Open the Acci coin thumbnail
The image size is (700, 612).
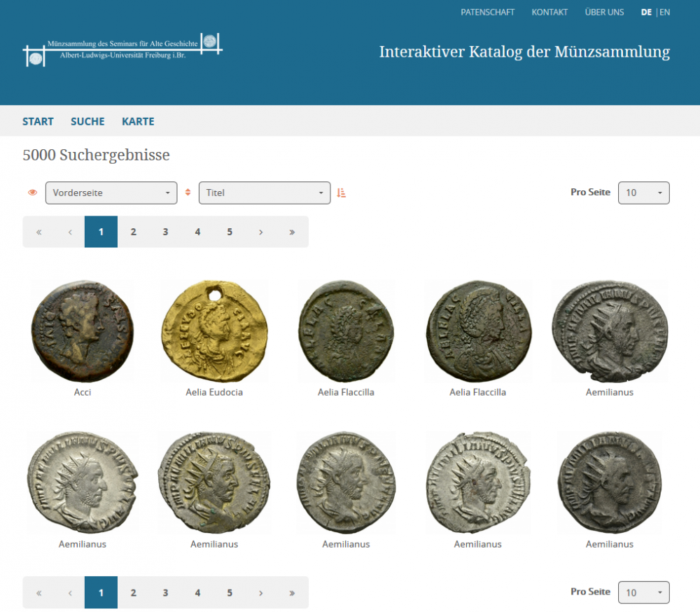(83, 331)
